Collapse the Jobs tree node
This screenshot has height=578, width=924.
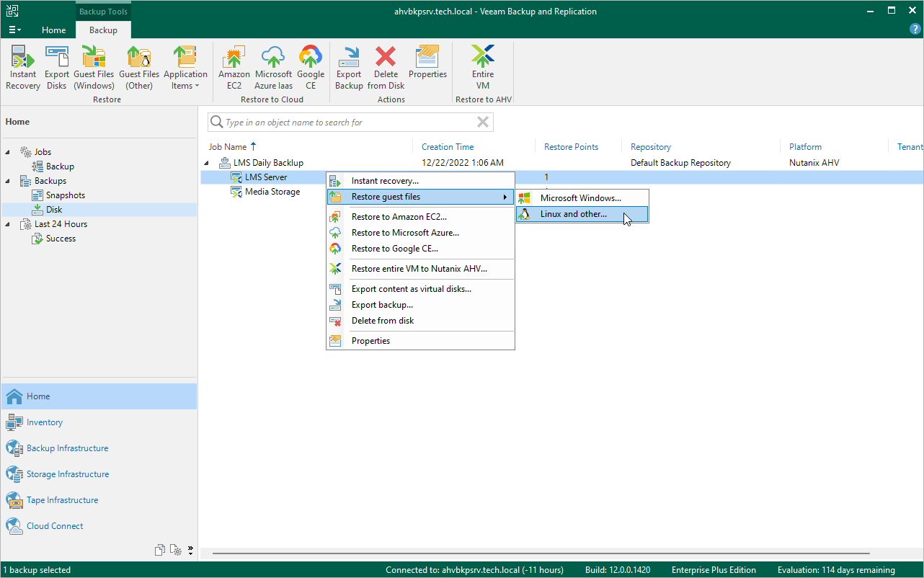tap(9, 152)
